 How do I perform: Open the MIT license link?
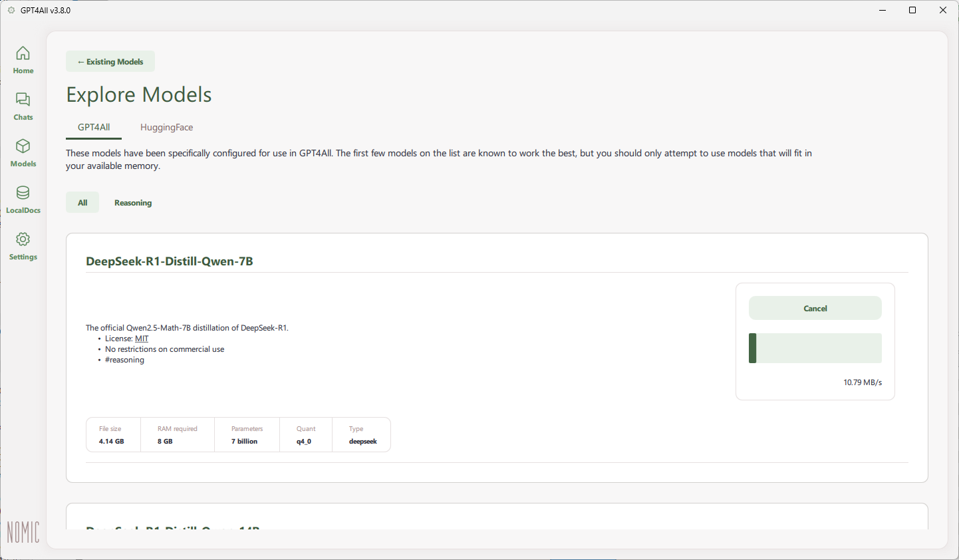pyautogui.click(x=142, y=339)
